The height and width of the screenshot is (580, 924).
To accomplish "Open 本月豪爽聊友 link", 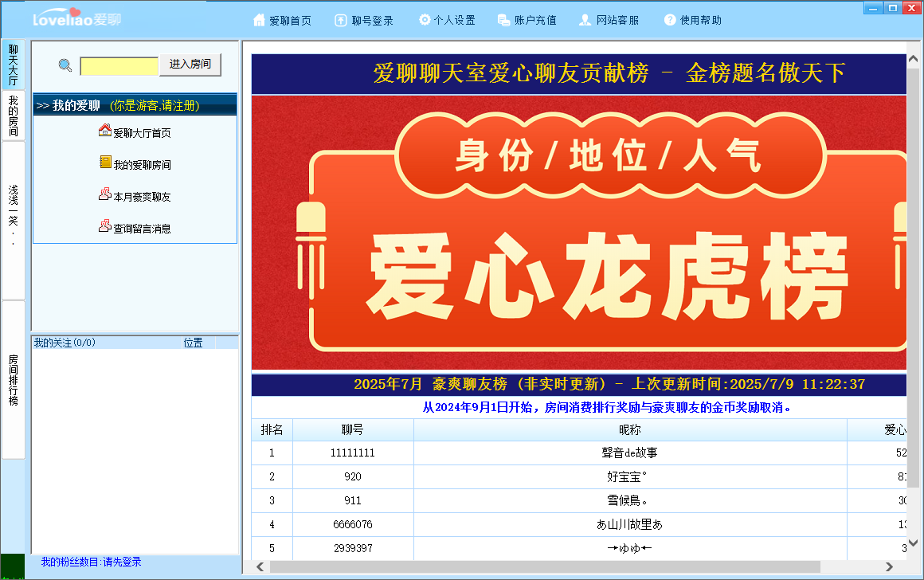I will [142, 197].
